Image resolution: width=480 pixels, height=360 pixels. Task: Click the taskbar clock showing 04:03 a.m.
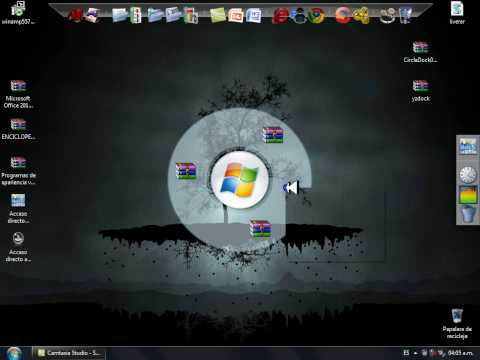[461, 353]
